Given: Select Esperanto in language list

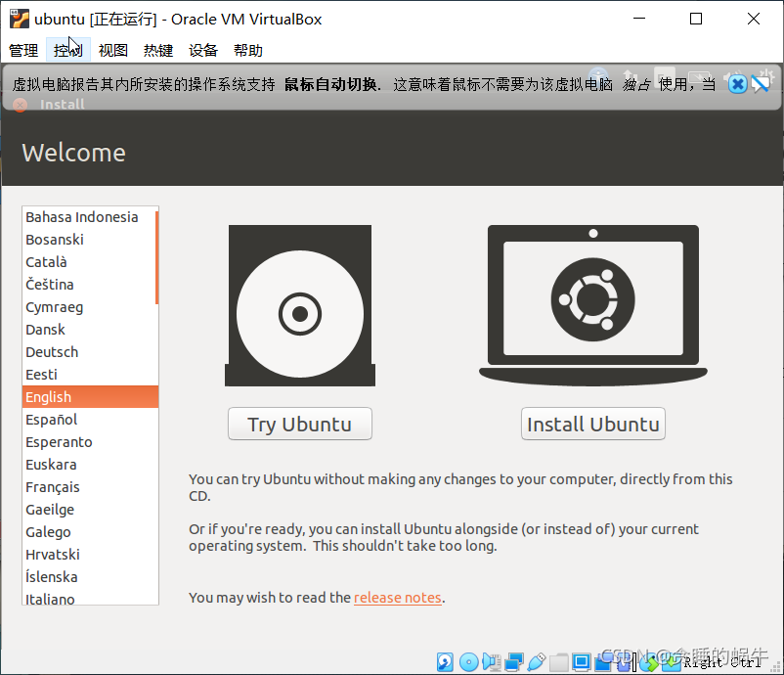Looking at the screenshot, I should 89,442.
